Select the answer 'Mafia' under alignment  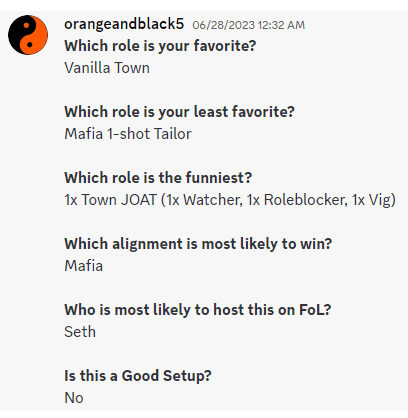pyautogui.click(x=84, y=266)
